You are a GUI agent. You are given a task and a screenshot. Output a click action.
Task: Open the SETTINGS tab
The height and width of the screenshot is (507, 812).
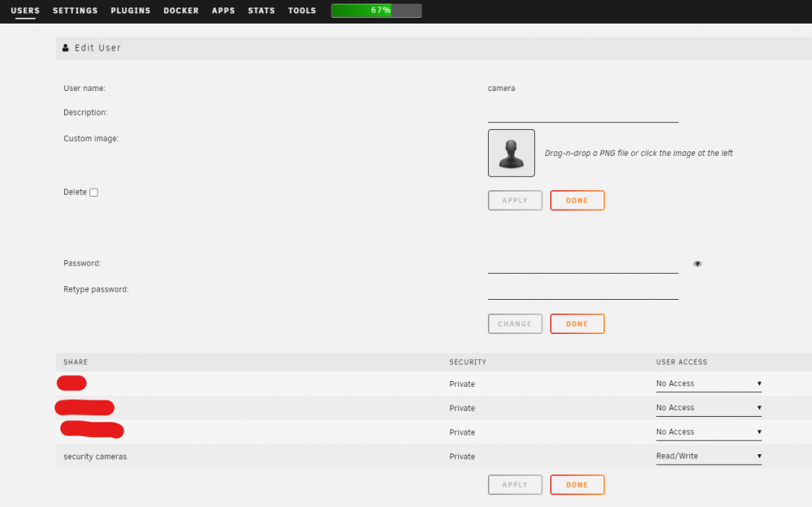pos(75,11)
